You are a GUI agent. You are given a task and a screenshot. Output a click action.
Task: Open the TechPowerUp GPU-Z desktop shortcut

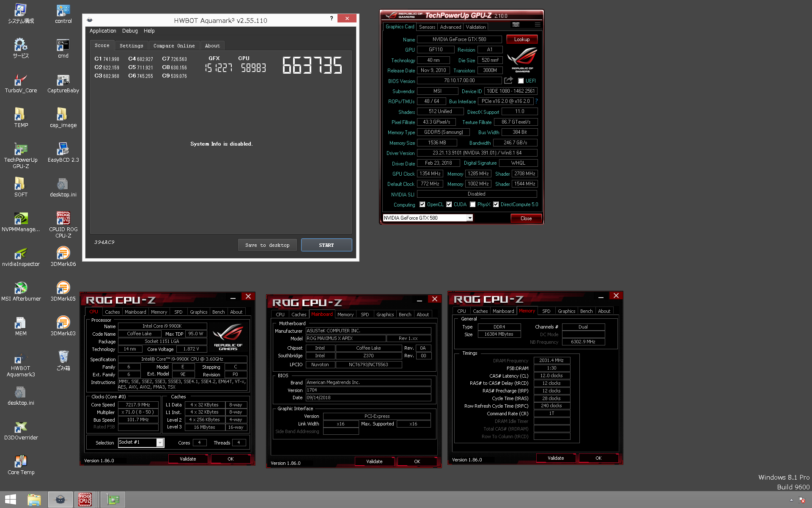point(21,156)
